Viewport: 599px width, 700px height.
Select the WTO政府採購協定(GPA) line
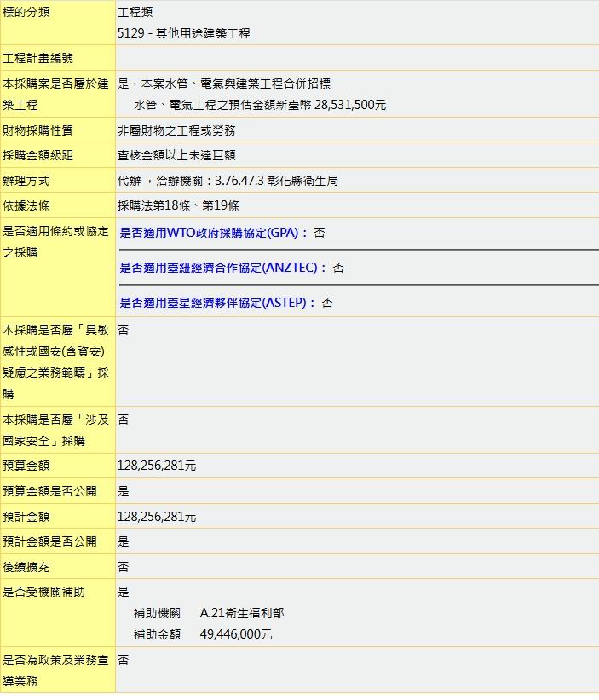(222, 233)
